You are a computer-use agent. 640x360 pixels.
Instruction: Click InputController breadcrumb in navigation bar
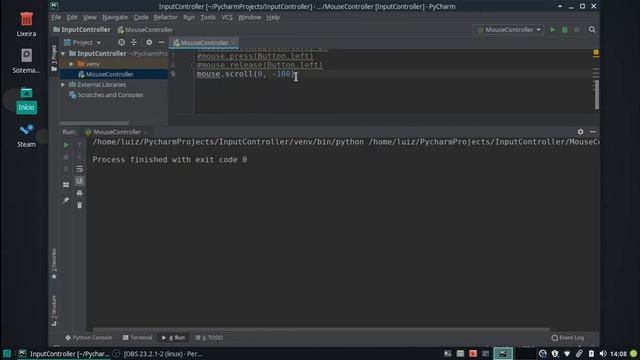(x=82, y=29)
